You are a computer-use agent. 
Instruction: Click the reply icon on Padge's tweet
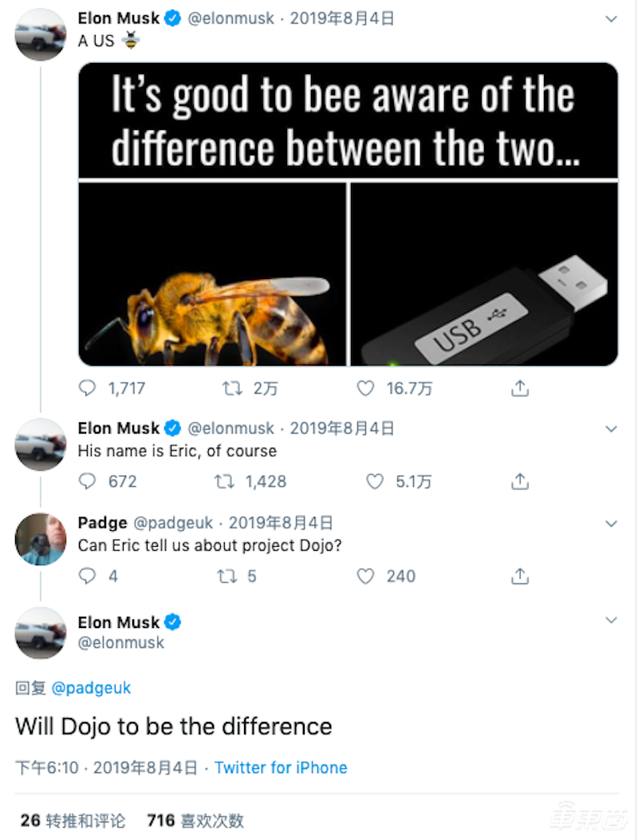[x=88, y=576]
